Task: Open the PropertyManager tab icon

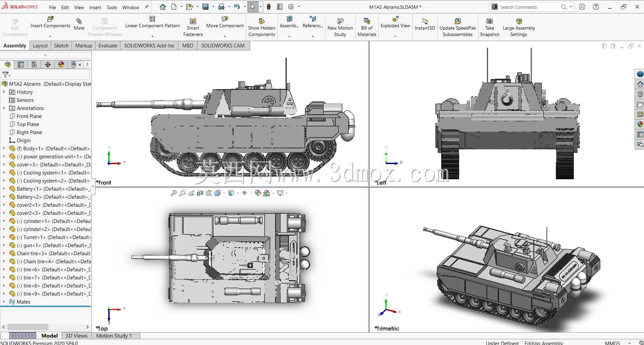Action: click(x=21, y=65)
